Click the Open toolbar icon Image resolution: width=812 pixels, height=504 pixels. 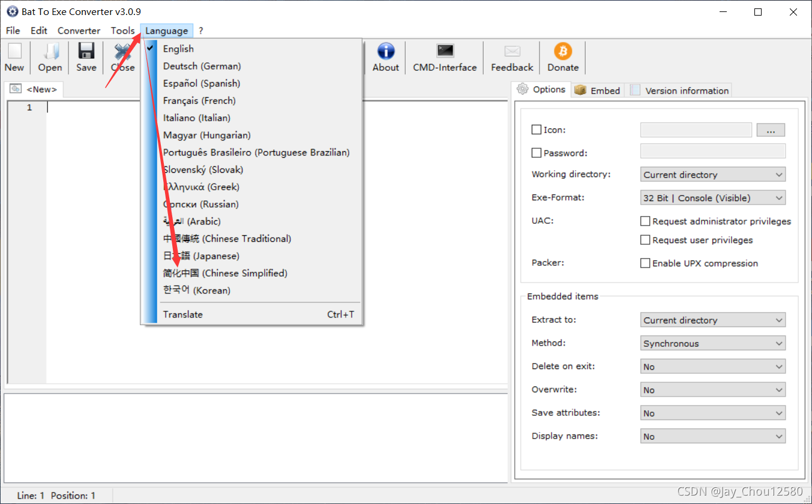tap(50, 51)
